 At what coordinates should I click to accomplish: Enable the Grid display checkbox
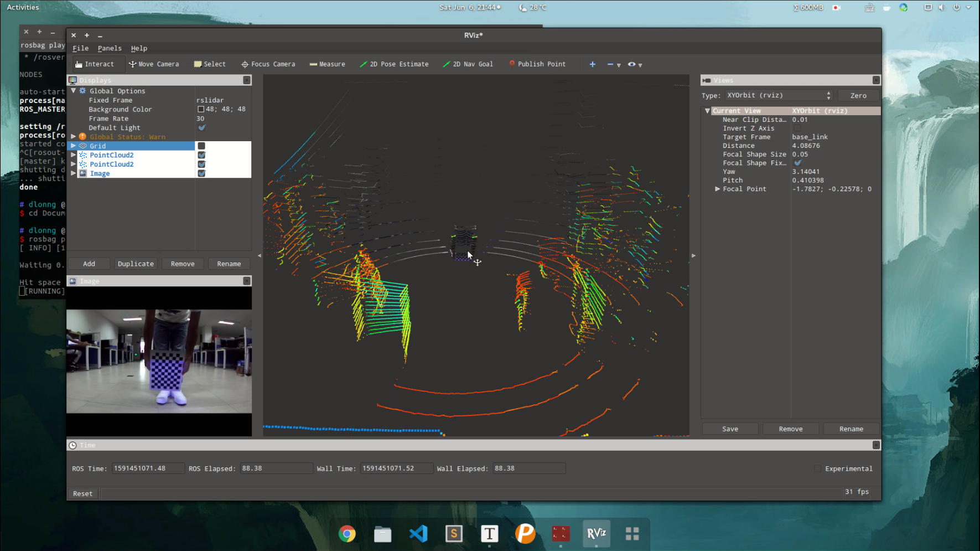201,146
